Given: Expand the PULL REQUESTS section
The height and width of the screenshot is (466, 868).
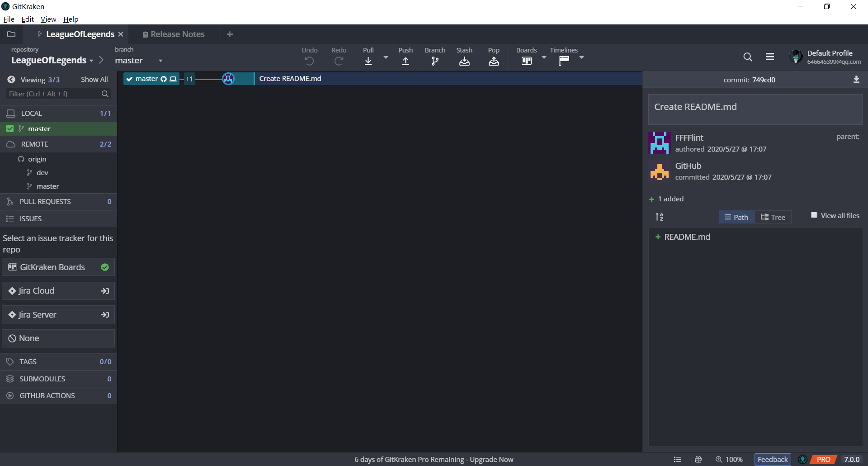Looking at the screenshot, I should coord(58,202).
